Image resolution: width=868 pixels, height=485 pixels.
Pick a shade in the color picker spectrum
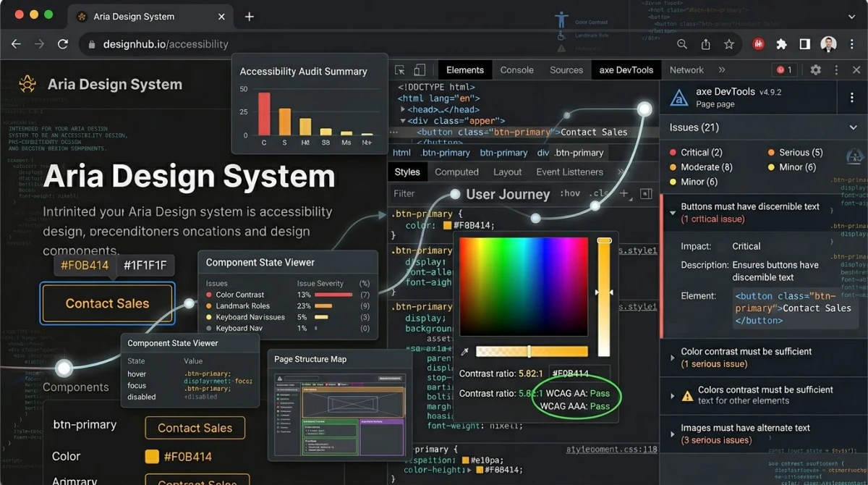tap(524, 288)
